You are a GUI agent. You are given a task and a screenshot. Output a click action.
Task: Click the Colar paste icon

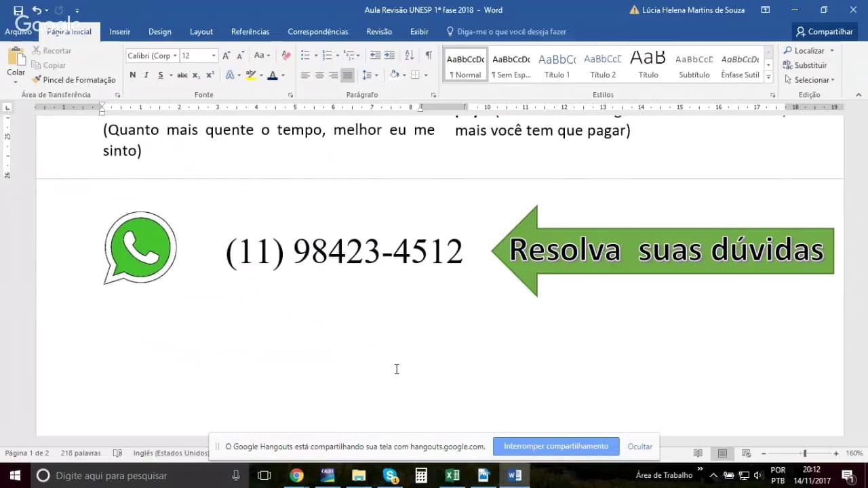coord(16,58)
